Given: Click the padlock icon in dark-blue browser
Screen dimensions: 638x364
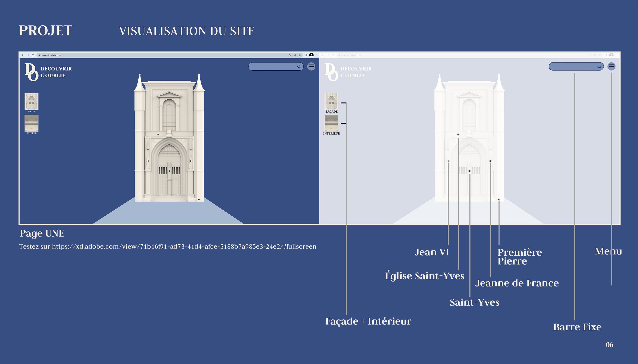Looking at the screenshot, I should [x=39, y=55].
